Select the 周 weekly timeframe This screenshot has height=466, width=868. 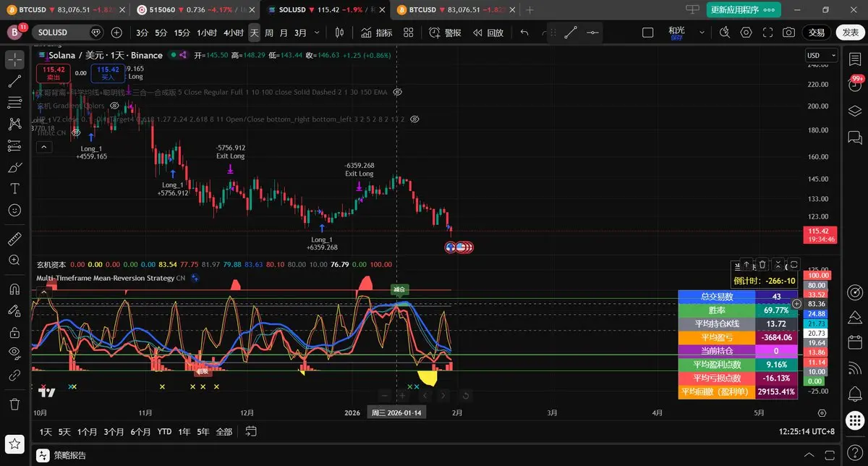[269, 33]
